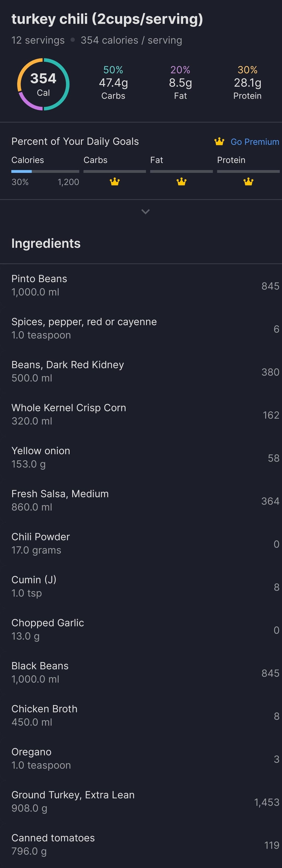This screenshot has height=868, width=282.
Task: Tap the Black Beans ingredient entry
Action: [141, 673]
